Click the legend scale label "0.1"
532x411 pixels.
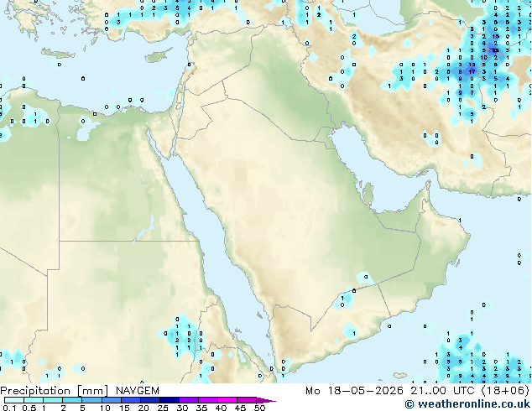click(x=9, y=408)
